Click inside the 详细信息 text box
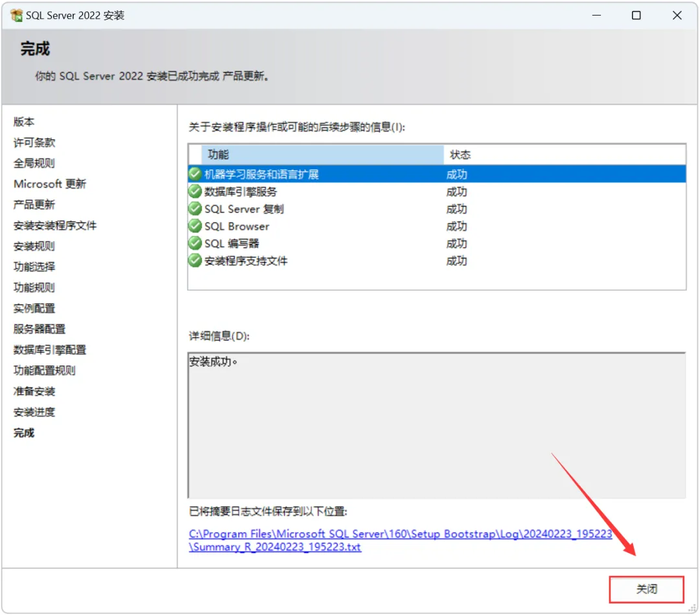This screenshot has height=615, width=700. [x=437, y=425]
